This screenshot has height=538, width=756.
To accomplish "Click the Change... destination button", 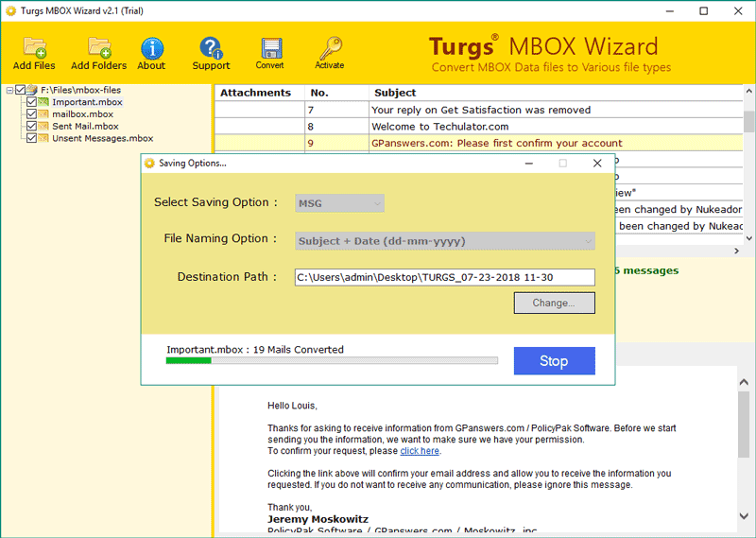I will [x=554, y=303].
